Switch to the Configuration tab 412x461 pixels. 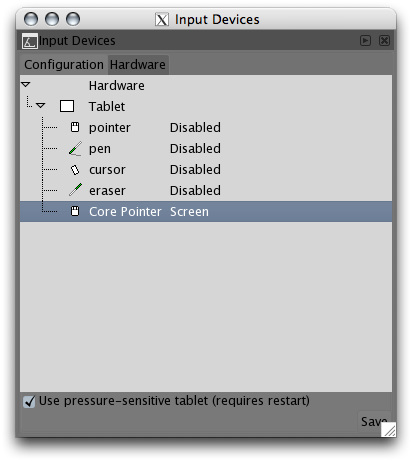click(64, 65)
